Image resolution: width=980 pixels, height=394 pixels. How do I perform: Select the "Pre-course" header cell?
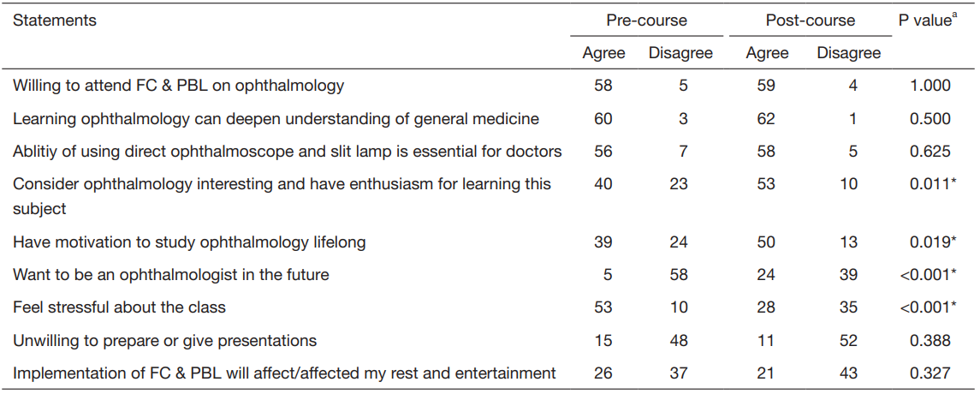tap(646, 21)
